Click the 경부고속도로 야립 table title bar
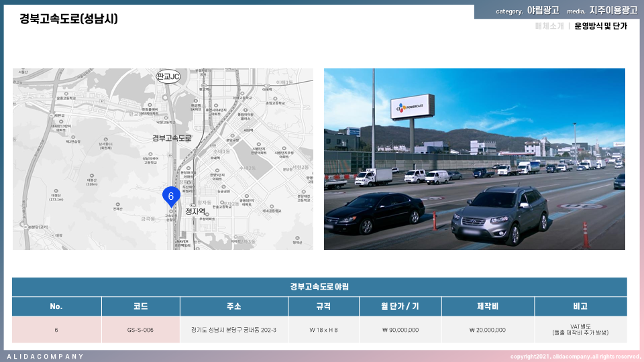The image size is (644, 362). click(x=319, y=287)
